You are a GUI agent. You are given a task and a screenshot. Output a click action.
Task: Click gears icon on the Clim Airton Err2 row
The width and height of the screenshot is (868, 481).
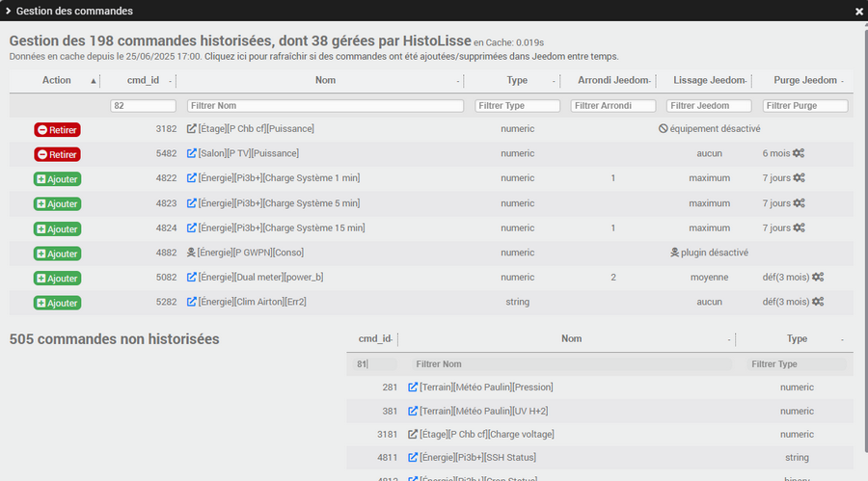pyautogui.click(x=818, y=302)
